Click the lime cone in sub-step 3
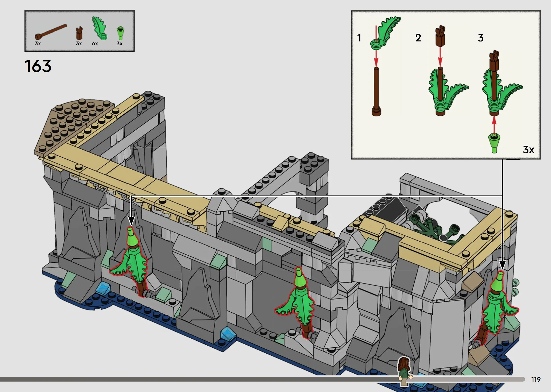The image size is (551, 392). pyautogui.click(x=494, y=143)
